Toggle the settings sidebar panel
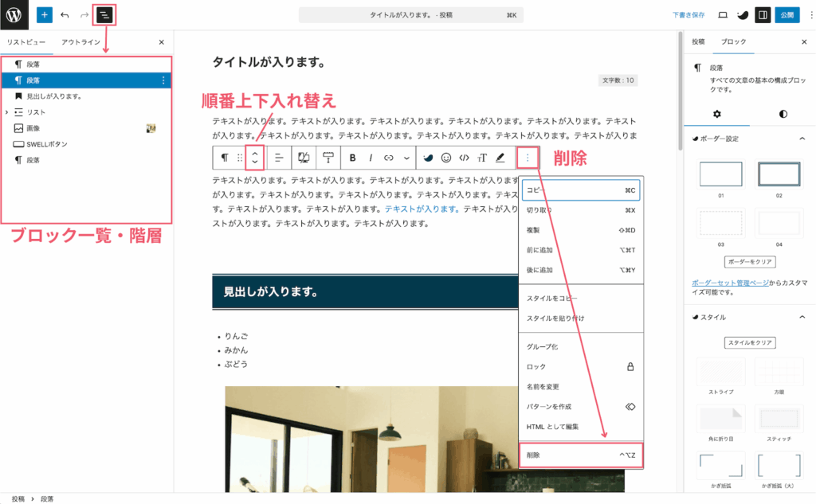 pos(763,15)
